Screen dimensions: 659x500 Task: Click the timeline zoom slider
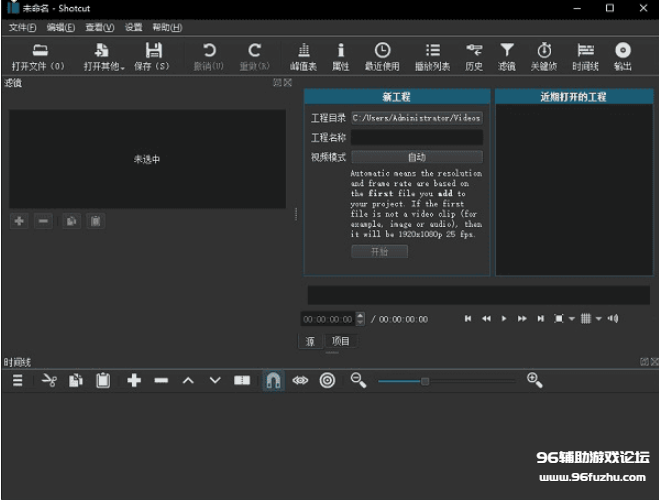tap(446, 380)
